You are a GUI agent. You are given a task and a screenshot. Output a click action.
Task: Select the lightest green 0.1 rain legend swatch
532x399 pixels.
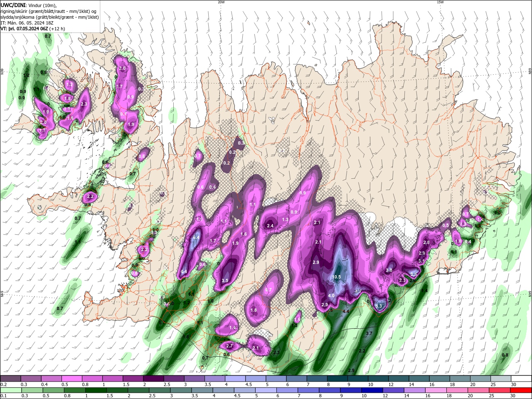pos(11,391)
